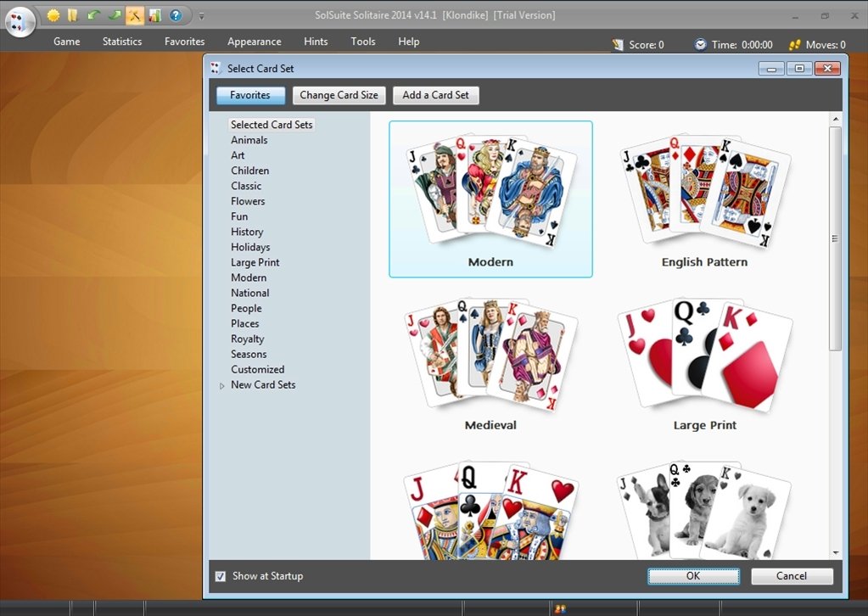
Task: Toggle the Show at Startup checkbox
Action: coord(221,576)
